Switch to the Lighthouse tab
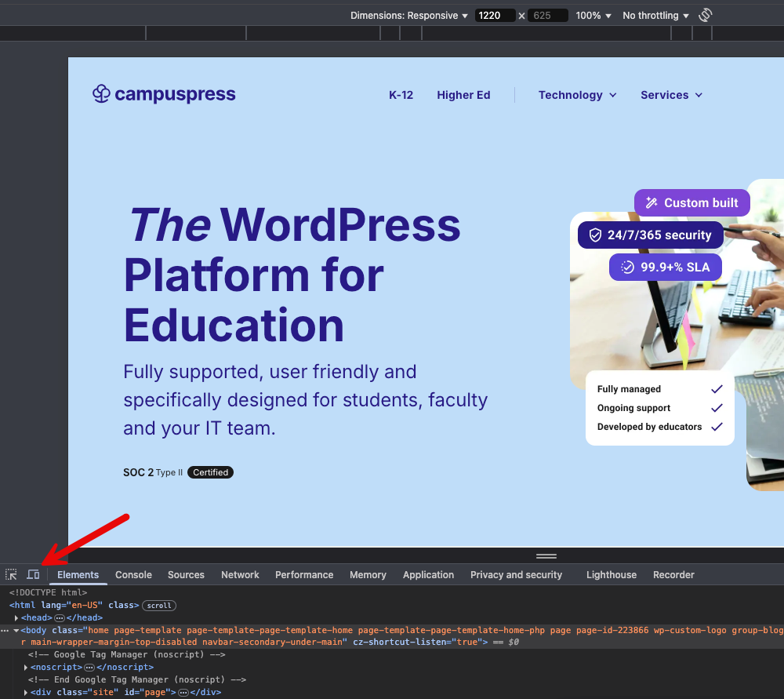The image size is (784, 699). click(612, 575)
